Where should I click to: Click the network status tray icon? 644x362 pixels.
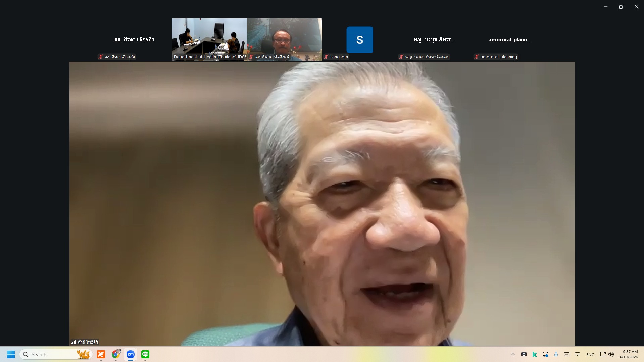click(603, 354)
